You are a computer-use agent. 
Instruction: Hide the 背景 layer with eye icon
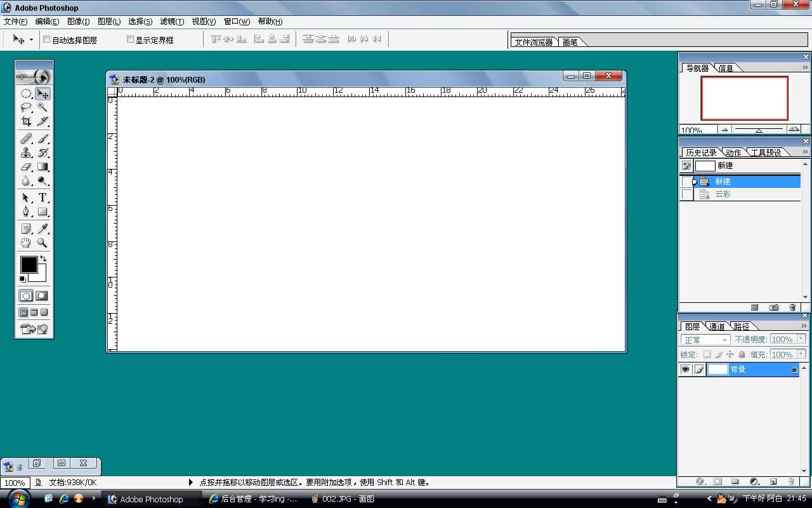685,370
